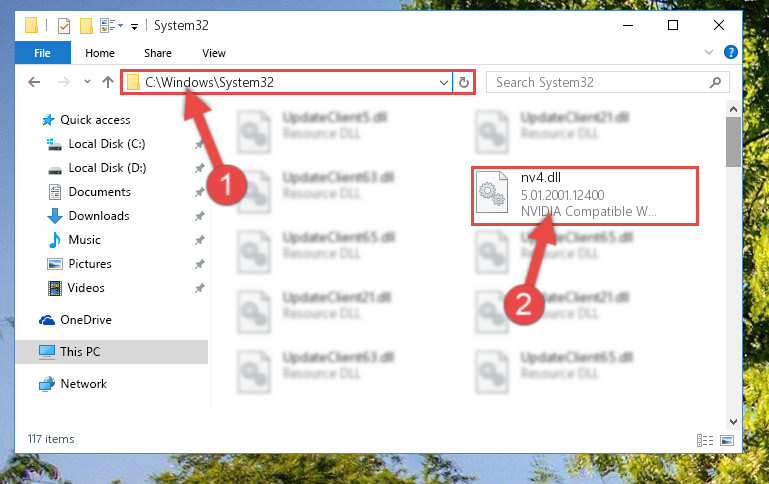Go back with the Back arrow
The width and height of the screenshot is (769, 484).
(34, 82)
